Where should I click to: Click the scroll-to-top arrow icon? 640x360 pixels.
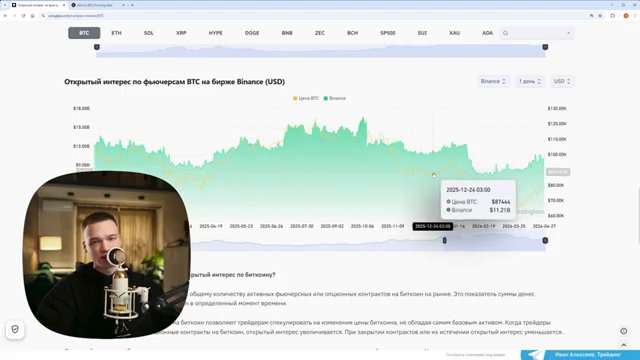[x=624, y=345]
